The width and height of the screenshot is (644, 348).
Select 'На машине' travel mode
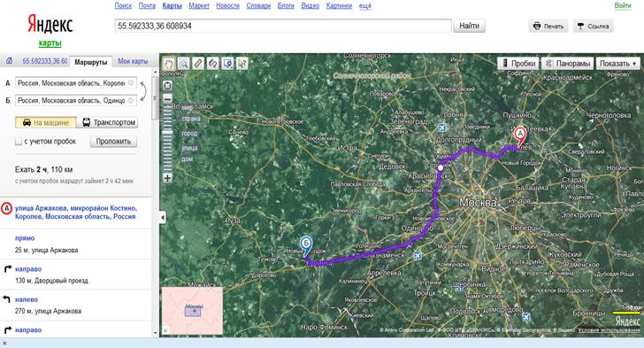(46, 122)
